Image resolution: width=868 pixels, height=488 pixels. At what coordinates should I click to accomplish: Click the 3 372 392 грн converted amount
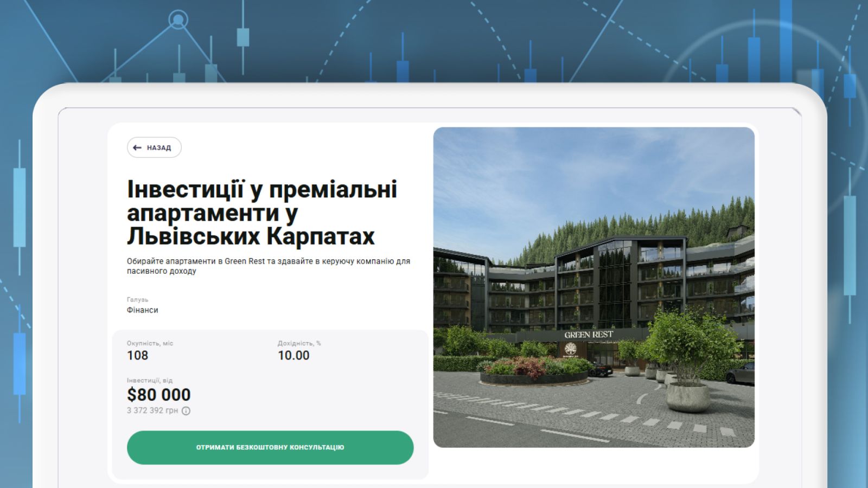click(x=152, y=410)
